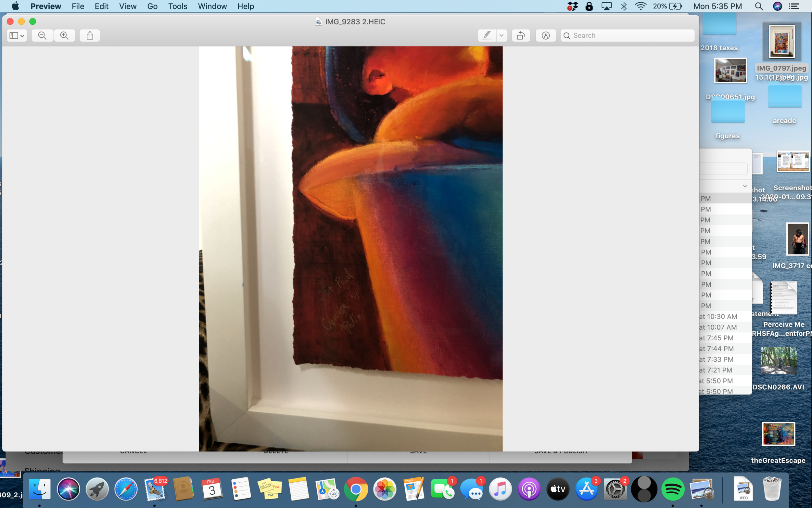Image resolution: width=812 pixels, height=508 pixels.
Task: Open the Go menu
Action: (152, 6)
